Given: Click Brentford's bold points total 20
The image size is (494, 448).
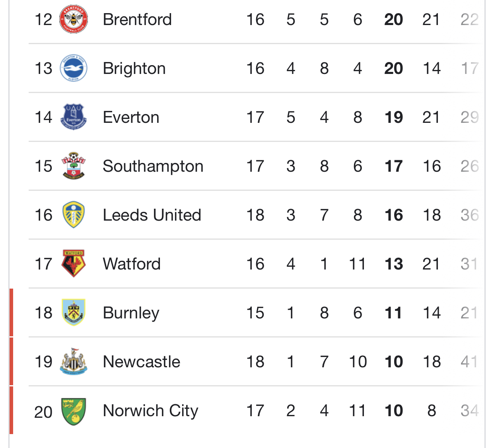Looking at the screenshot, I should (394, 19).
